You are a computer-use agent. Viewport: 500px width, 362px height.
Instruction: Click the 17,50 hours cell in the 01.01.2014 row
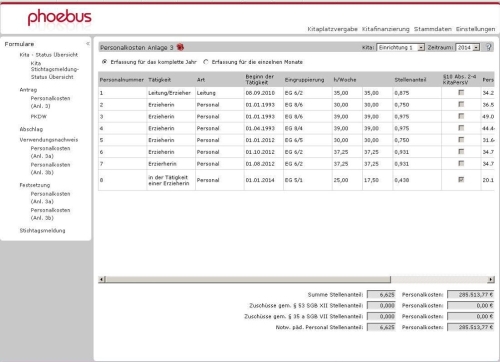tap(378, 180)
